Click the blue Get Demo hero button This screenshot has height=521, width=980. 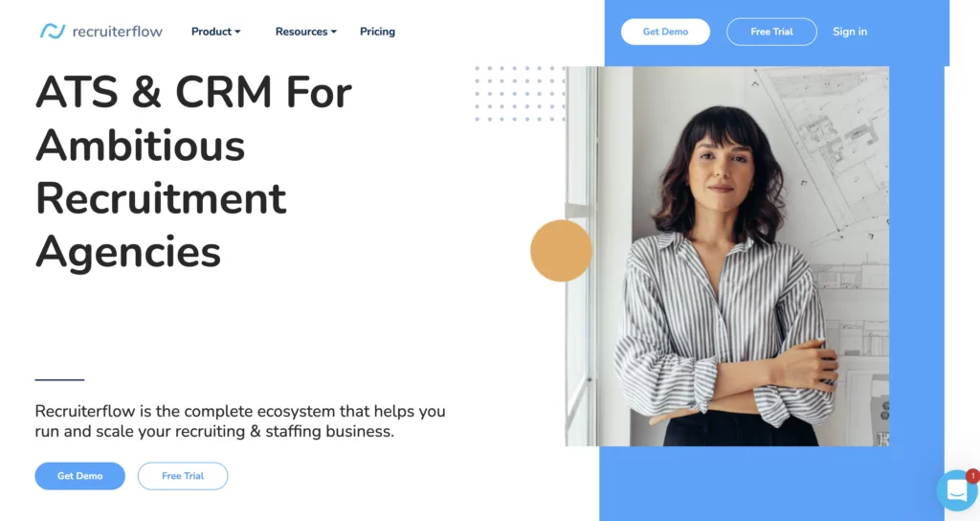(x=80, y=476)
